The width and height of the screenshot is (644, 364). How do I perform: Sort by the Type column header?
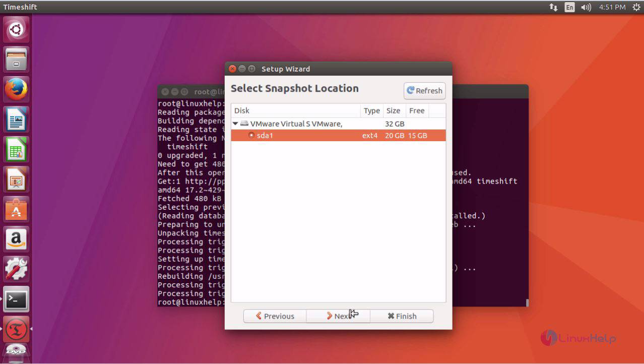[x=372, y=111]
